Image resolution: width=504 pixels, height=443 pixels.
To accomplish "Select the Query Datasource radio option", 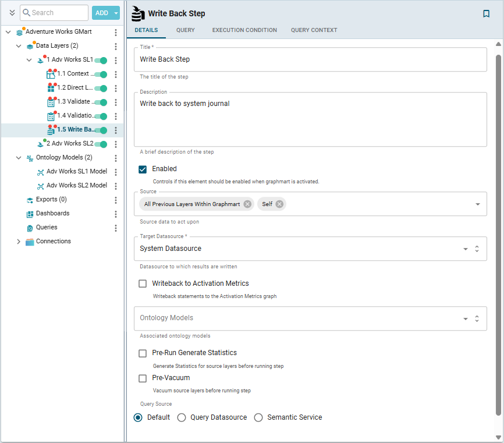I will click(182, 417).
